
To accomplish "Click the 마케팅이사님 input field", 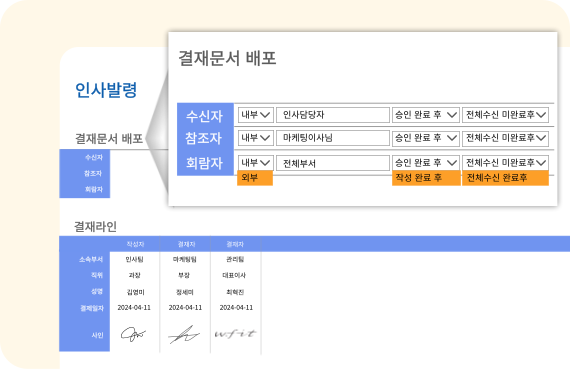I will [x=333, y=138].
